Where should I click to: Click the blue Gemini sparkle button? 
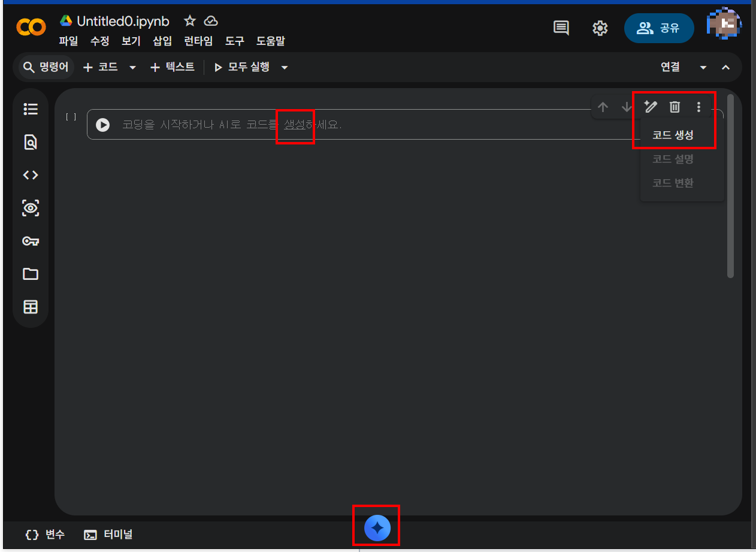click(x=377, y=528)
